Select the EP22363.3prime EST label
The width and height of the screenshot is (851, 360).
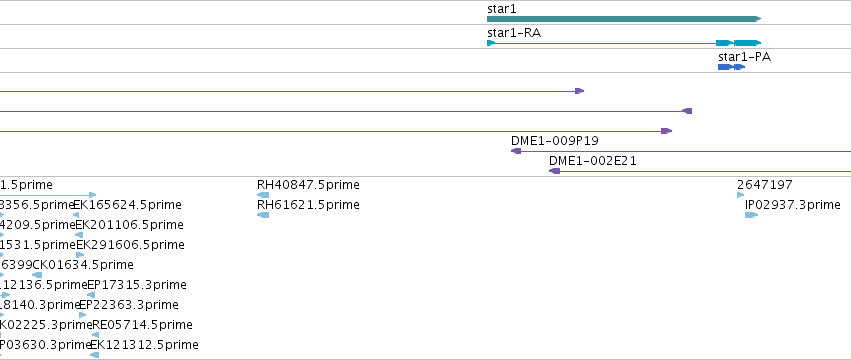(129, 305)
